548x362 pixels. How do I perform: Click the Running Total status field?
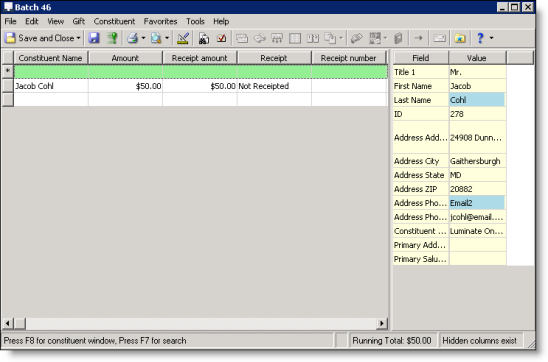(x=392, y=341)
